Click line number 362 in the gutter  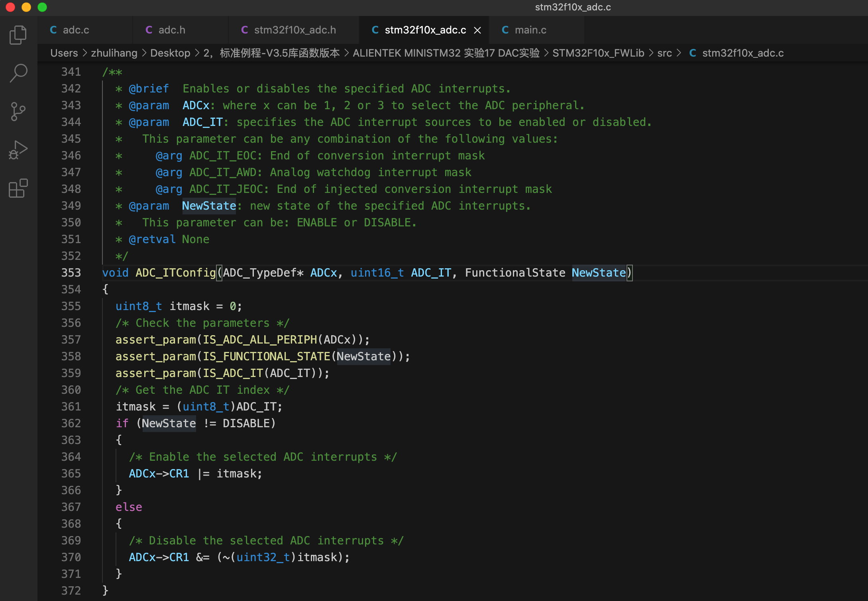pyautogui.click(x=71, y=423)
